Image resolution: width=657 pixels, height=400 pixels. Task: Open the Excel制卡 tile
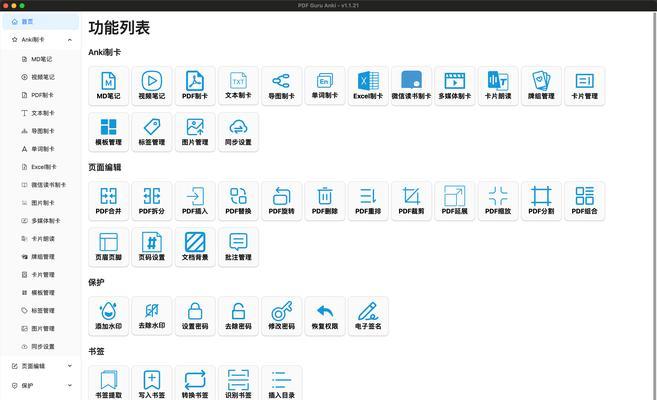pos(368,86)
